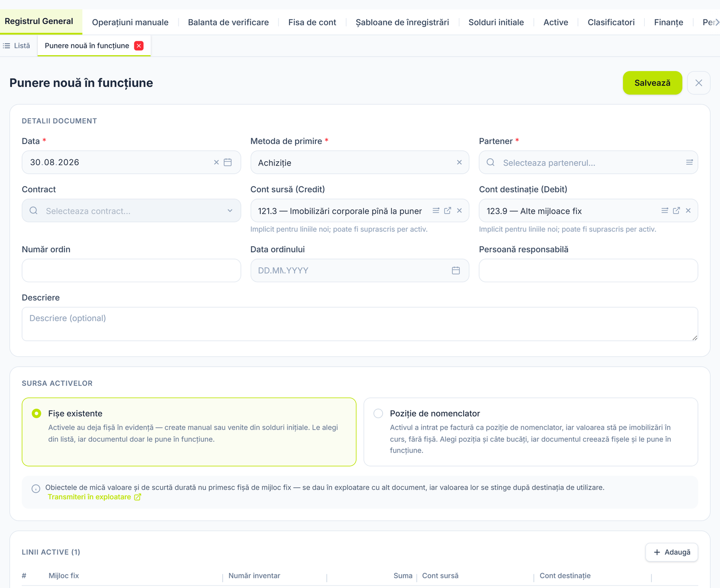Click the Mijloc fix column header
Image resolution: width=720 pixels, height=588 pixels.
point(64,576)
